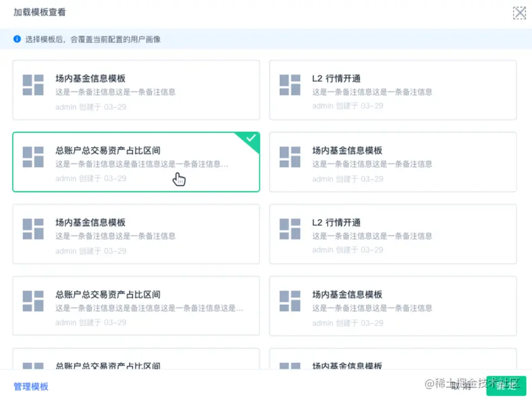Click the note text on the green-bordered card
The width and height of the screenshot is (532, 401).
click(x=142, y=164)
